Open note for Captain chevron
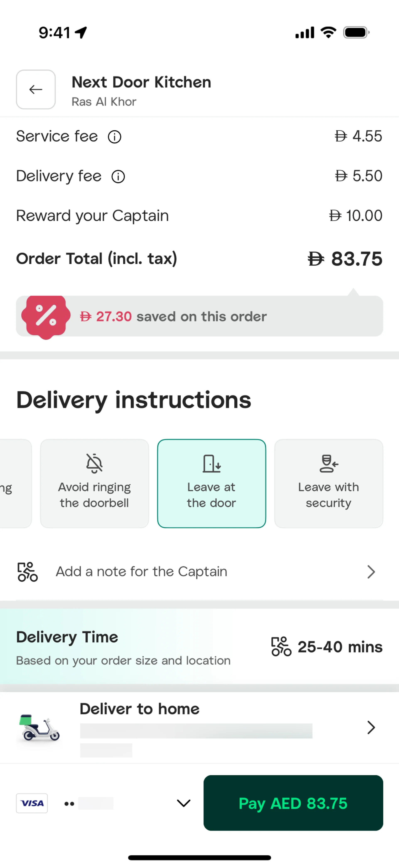This screenshot has height=868, width=399. [371, 572]
